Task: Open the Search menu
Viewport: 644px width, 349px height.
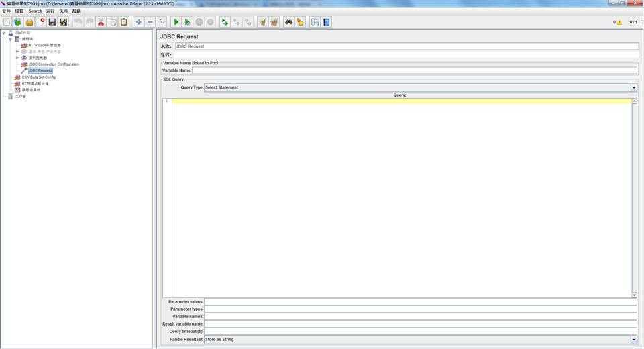Action: (x=36, y=11)
